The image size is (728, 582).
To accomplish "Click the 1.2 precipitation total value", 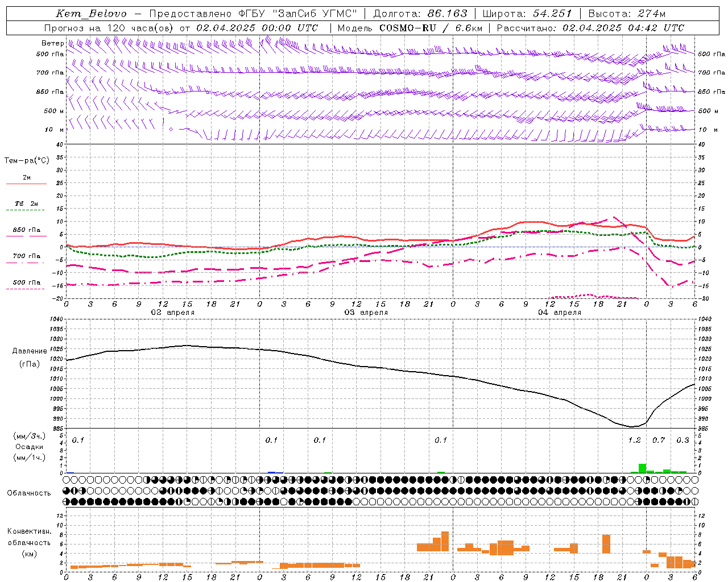I will click(634, 440).
